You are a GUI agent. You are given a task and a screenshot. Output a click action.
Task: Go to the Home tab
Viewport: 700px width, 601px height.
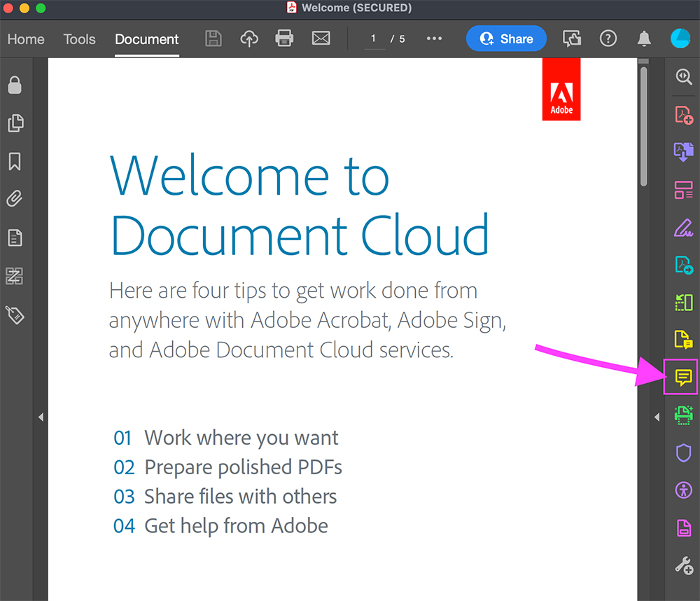pyautogui.click(x=26, y=39)
